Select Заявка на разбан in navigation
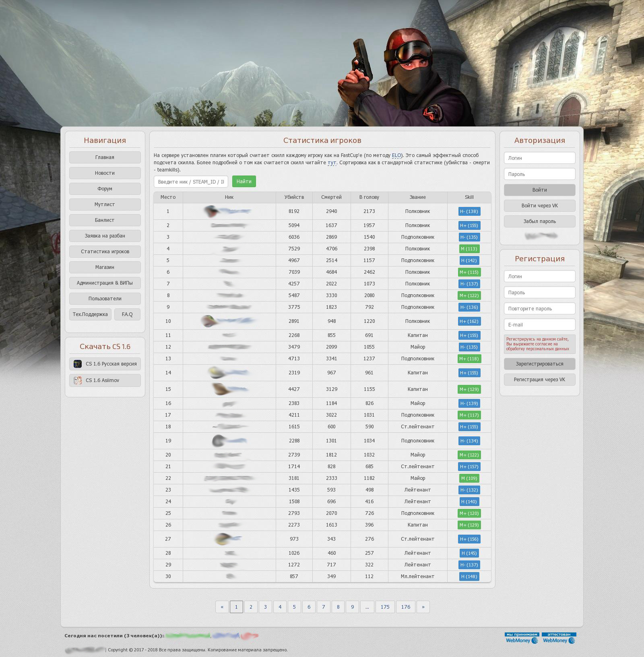The image size is (644, 657). point(105,236)
